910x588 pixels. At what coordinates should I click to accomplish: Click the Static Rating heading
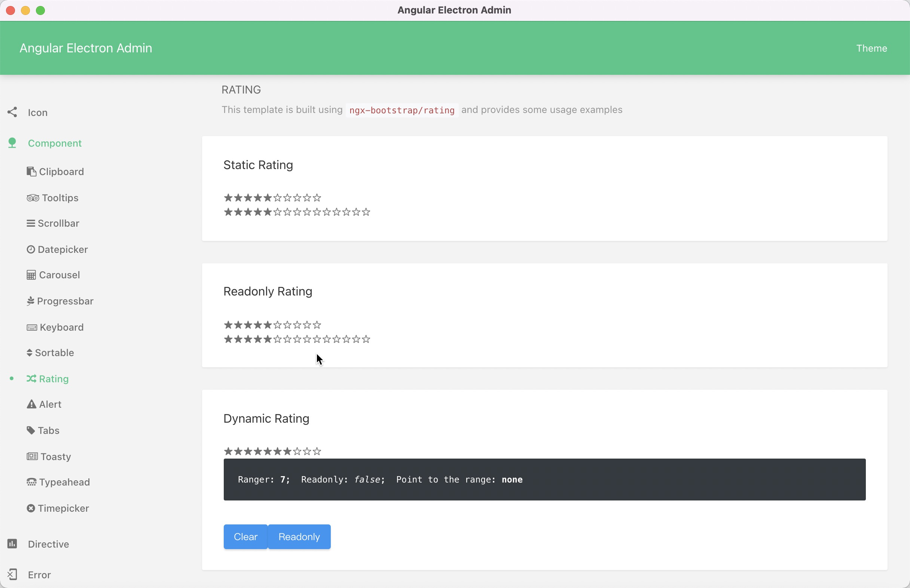[258, 165]
